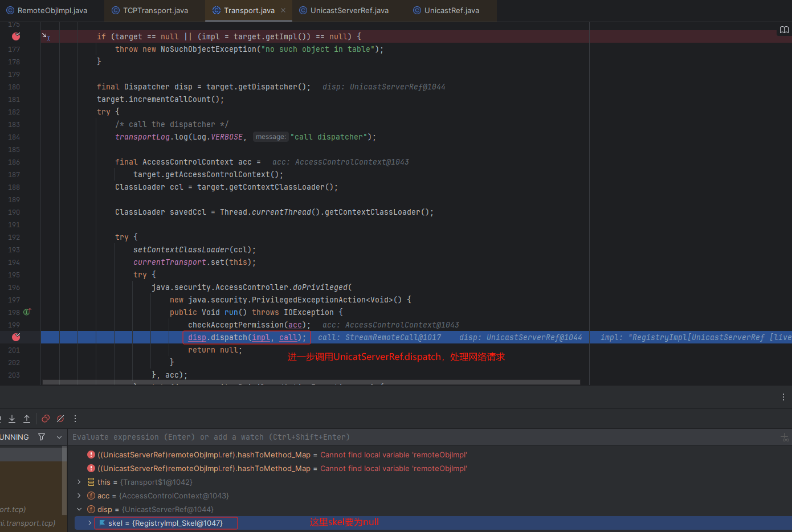Open View Breakpoints red circles icon
The image size is (792, 532).
[x=46, y=419]
